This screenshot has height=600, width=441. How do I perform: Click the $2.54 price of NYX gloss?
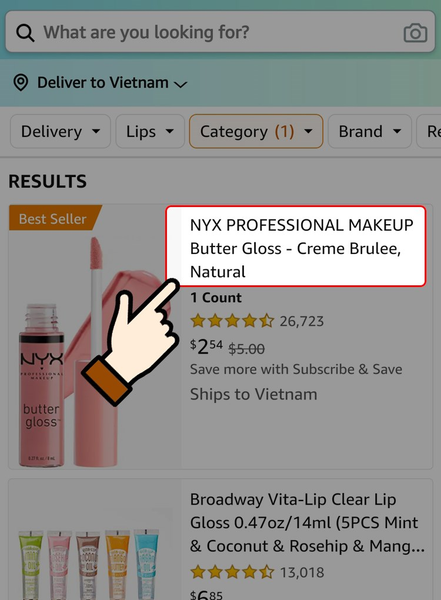(x=207, y=347)
